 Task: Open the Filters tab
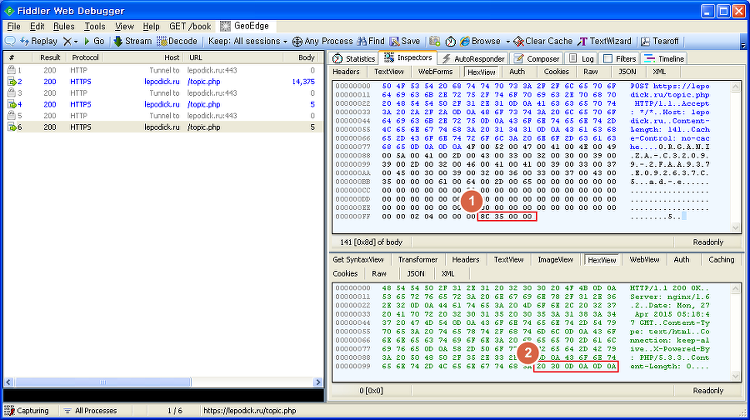coord(619,58)
